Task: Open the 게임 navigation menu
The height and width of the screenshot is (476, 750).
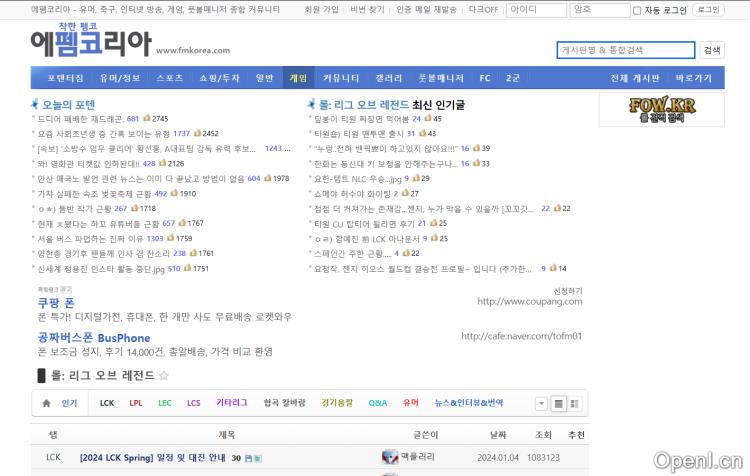Action: click(298, 77)
